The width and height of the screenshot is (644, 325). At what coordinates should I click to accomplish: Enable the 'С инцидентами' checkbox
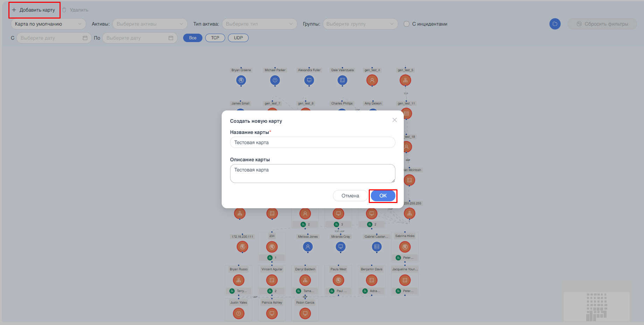[x=407, y=24]
